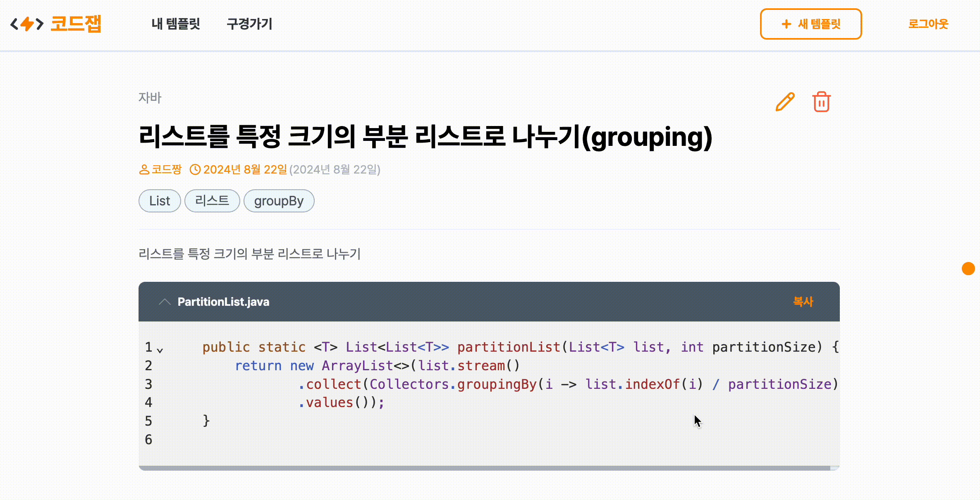Click the 로그아웃 link
980x500 pixels.
coord(928,24)
